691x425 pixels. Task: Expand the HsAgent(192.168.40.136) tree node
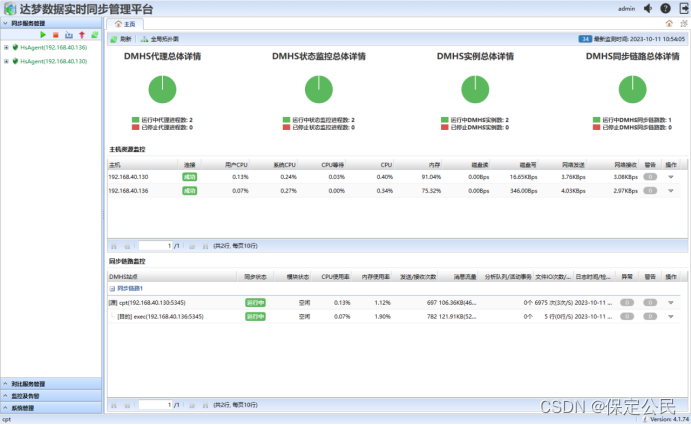coord(6,47)
